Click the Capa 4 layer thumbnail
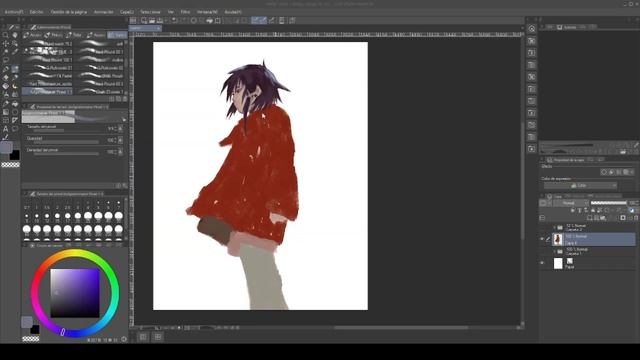Image resolution: width=640 pixels, height=360 pixels. (x=558, y=239)
